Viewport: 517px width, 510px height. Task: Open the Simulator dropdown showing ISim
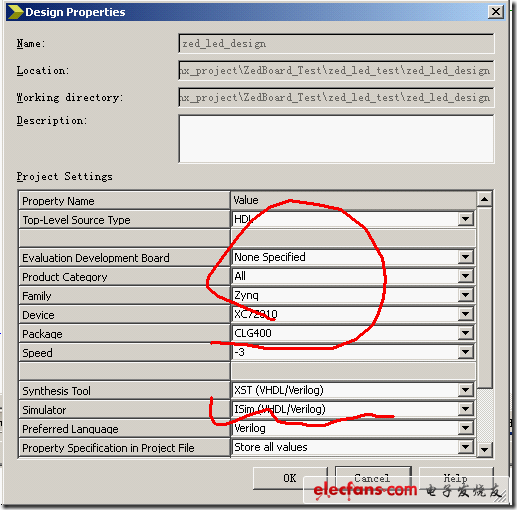465,409
